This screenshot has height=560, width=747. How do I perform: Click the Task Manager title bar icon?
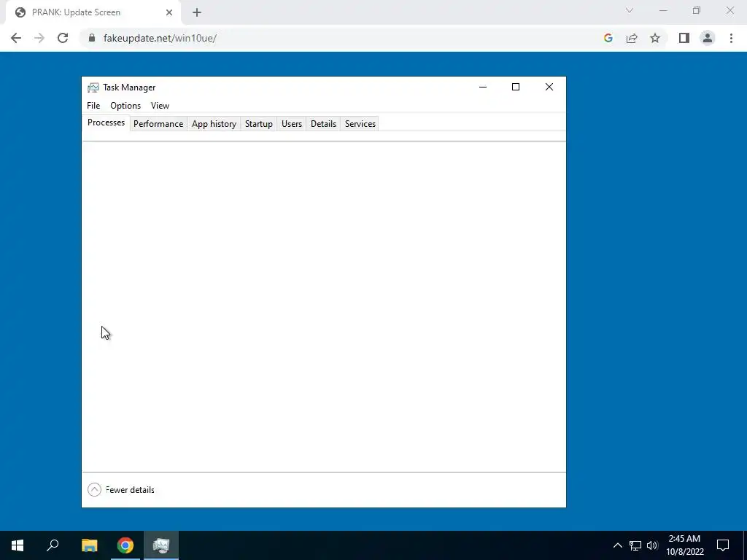pyautogui.click(x=93, y=87)
